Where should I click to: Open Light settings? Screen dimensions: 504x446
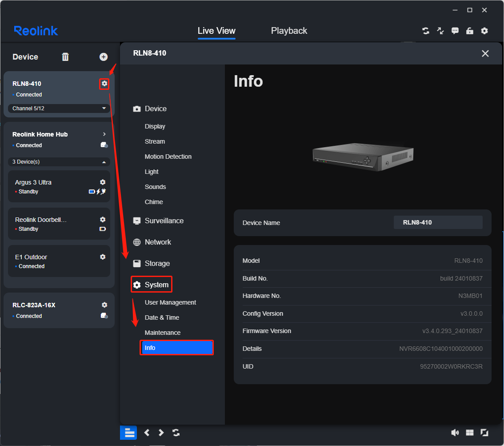pyautogui.click(x=152, y=172)
